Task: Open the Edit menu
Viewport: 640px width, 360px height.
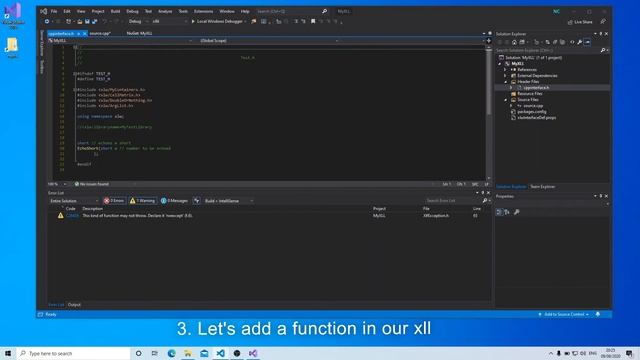Action: tap(67, 11)
